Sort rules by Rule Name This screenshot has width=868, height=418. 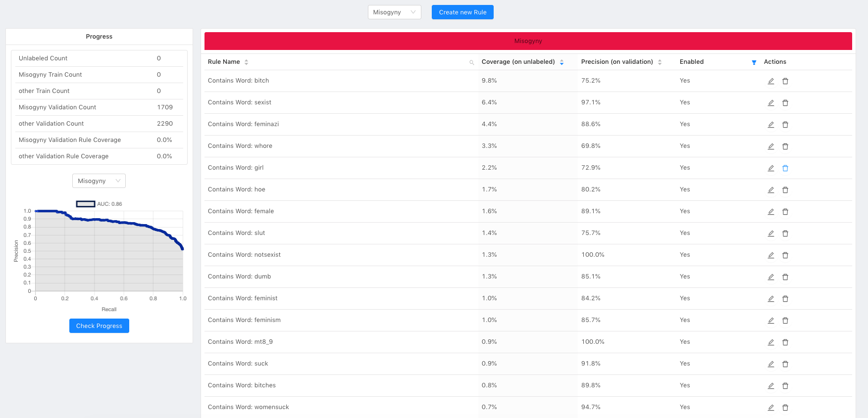246,62
